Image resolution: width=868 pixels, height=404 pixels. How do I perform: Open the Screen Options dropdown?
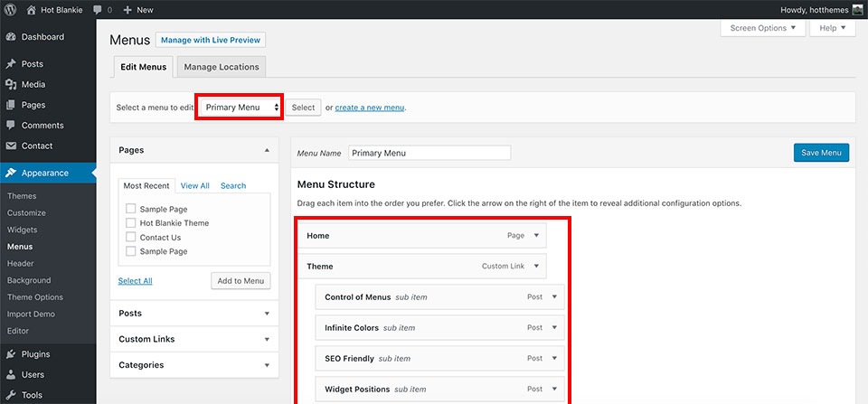[x=763, y=28]
